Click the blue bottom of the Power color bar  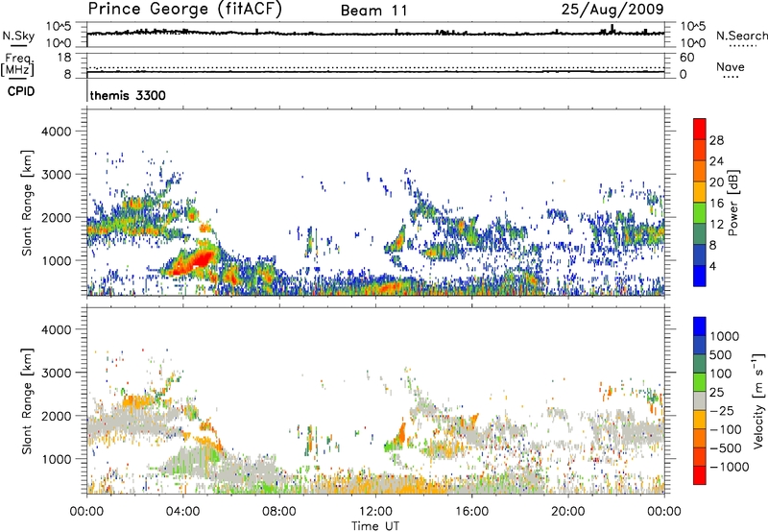pyautogui.click(x=700, y=275)
